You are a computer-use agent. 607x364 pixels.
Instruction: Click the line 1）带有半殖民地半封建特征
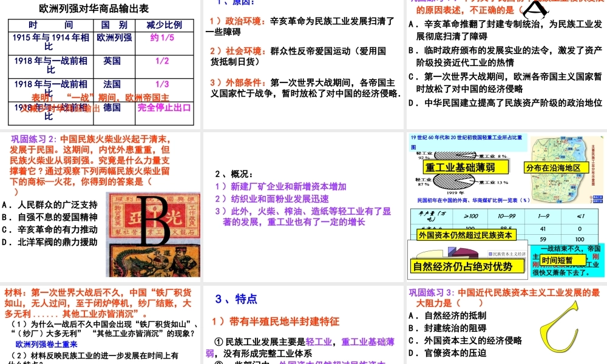point(275,322)
